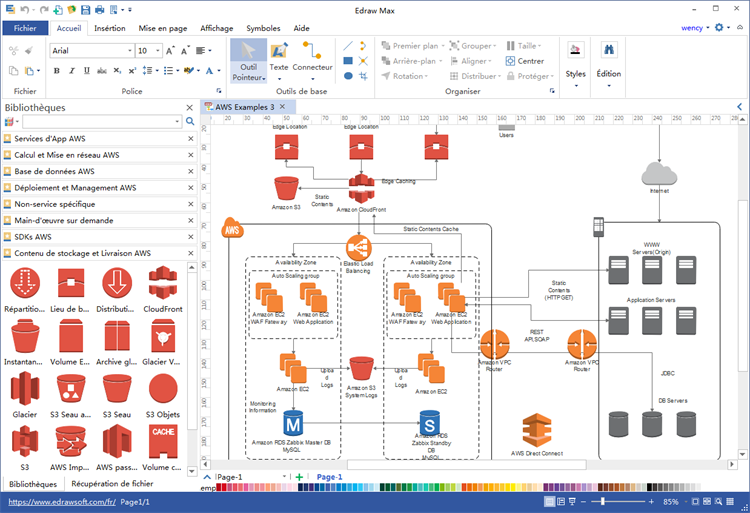This screenshot has width=750, height=513.
Task: Toggle italic formatting
Action: pos(72,71)
